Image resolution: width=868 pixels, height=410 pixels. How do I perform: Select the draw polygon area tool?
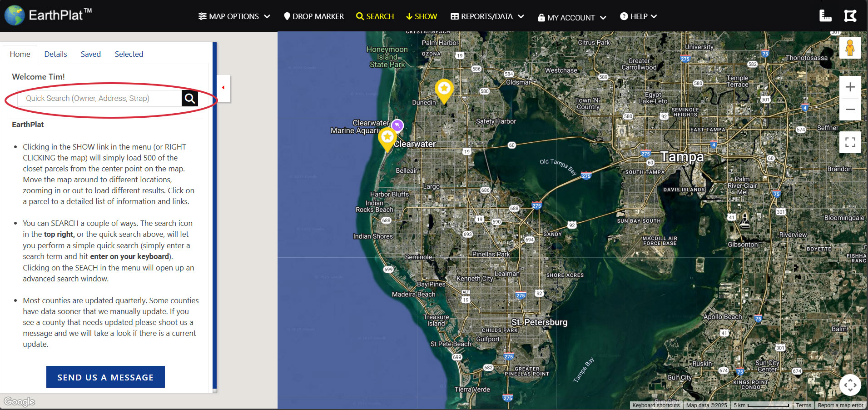pyautogui.click(x=850, y=16)
